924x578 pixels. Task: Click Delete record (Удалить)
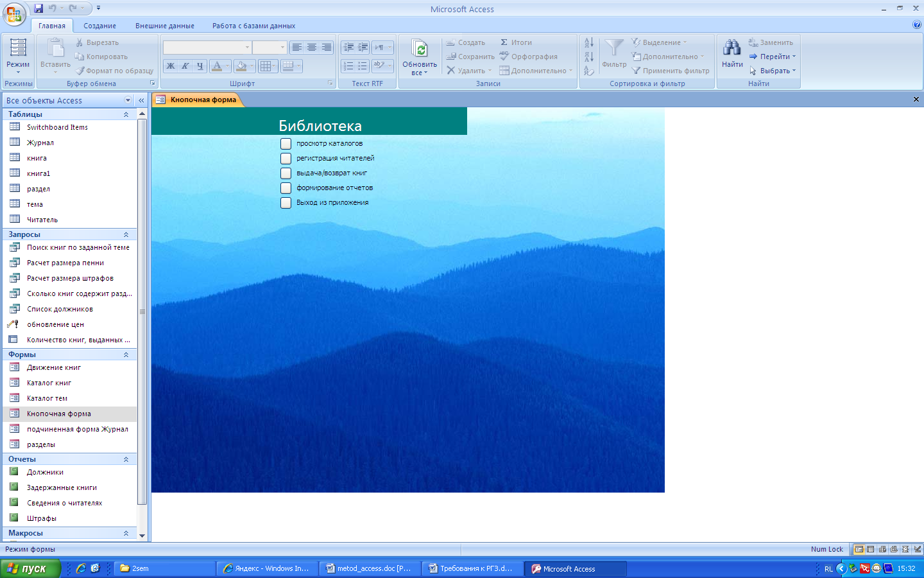click(x=468, y=71)
